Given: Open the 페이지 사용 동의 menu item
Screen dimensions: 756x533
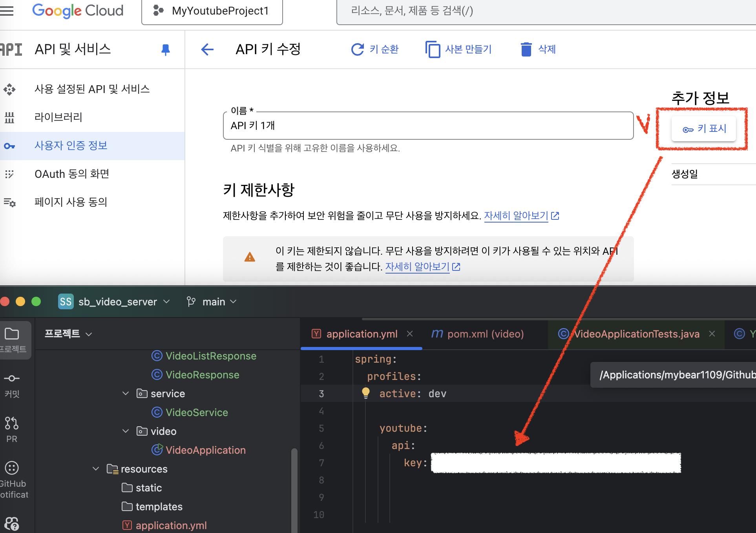Looking at the screenshot, I should [x=92, y=202].
